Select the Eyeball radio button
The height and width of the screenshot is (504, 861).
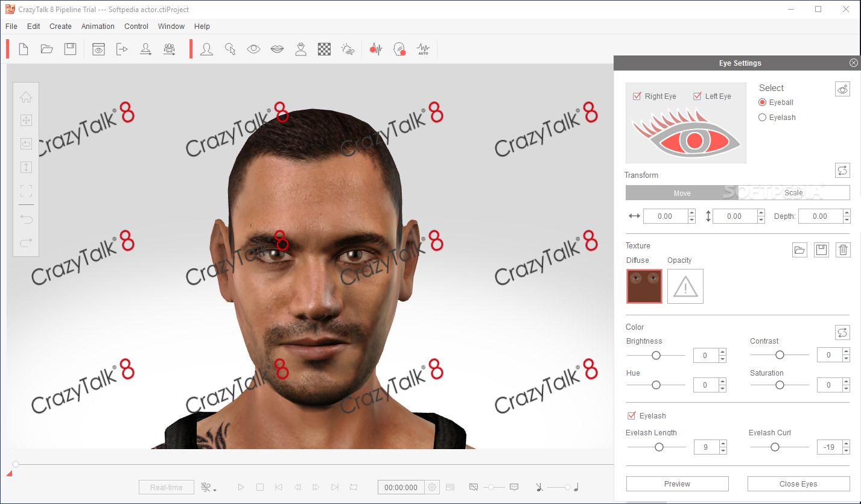tap(763, 102)
